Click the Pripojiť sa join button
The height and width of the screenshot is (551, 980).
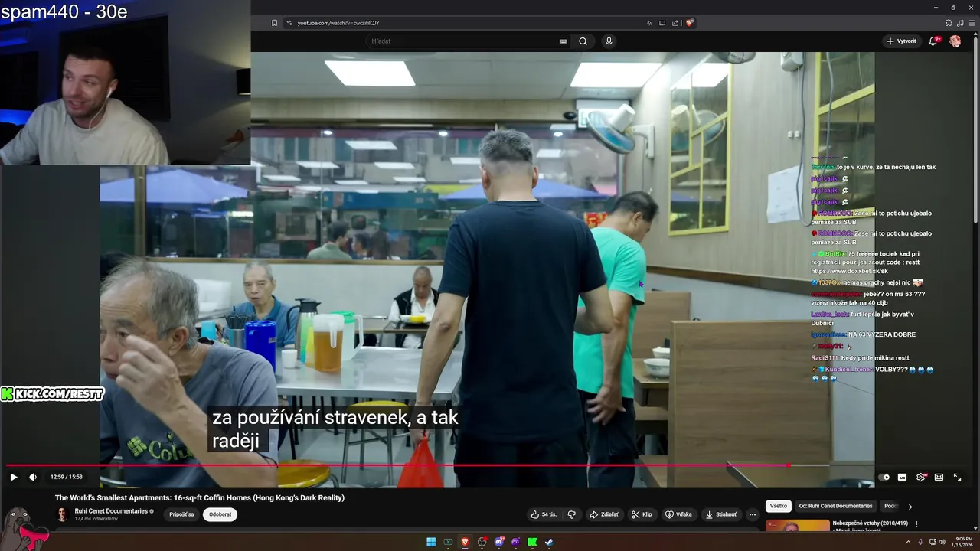(x=181, y=514)
